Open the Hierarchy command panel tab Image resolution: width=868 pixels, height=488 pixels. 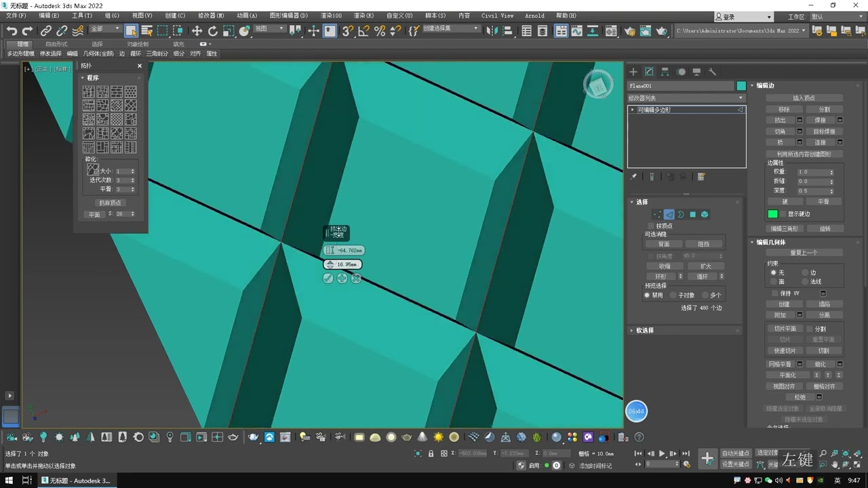pos(665,72)
